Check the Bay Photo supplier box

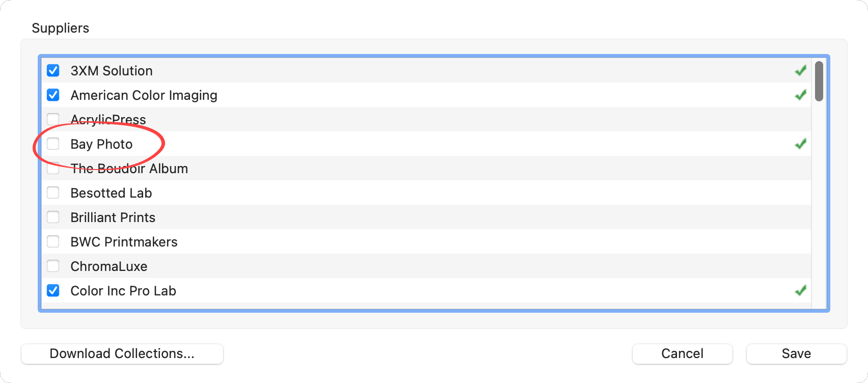click(x=53, y=144)
